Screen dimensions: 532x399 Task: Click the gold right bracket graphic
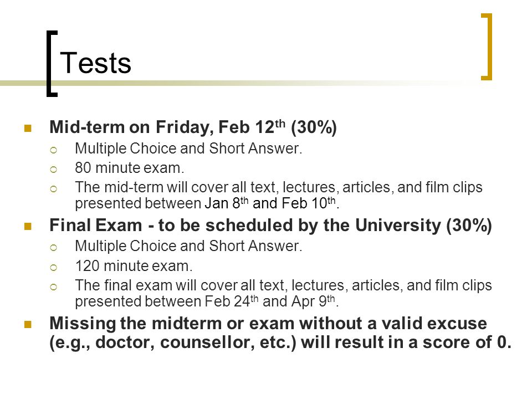(x=487, y=47)
